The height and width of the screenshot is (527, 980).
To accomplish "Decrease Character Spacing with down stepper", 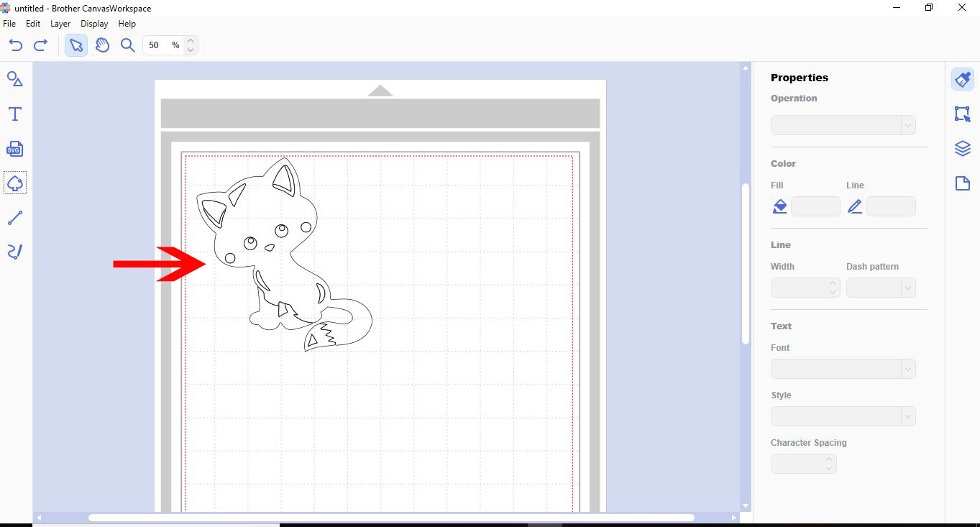I will 830,469.
